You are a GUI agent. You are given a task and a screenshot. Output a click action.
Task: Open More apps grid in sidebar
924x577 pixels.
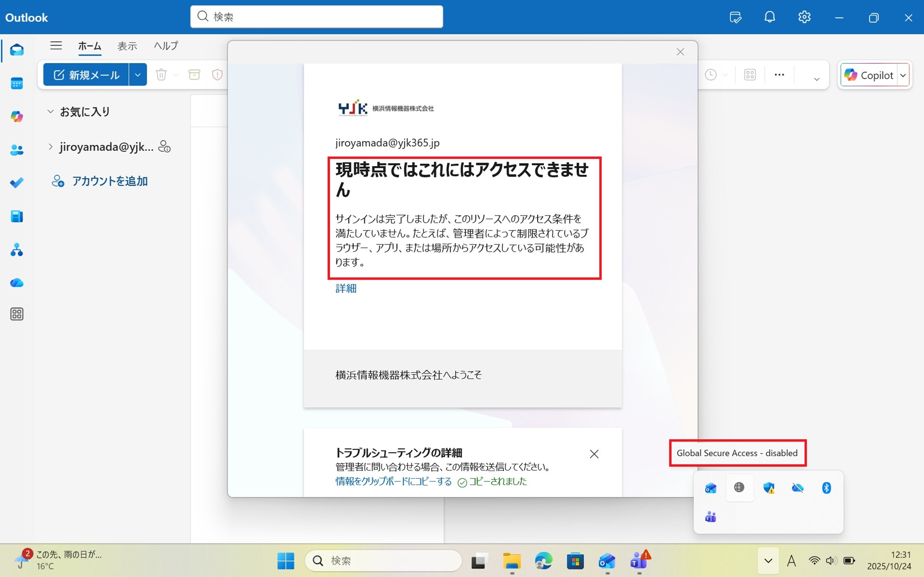tap(17, 314)
